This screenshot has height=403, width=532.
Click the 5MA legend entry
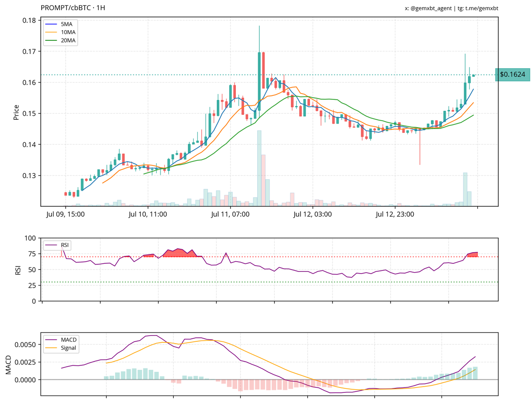click(61, 24)
